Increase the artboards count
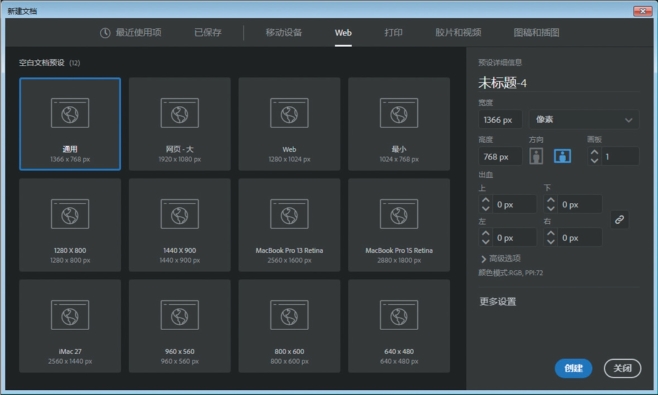 tap(594, 152)
